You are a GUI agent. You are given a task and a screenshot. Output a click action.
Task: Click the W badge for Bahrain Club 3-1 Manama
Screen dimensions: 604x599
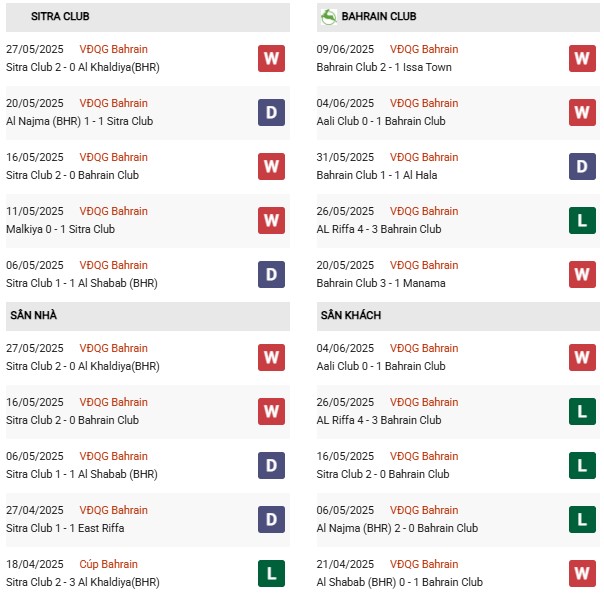coord(582,275)
